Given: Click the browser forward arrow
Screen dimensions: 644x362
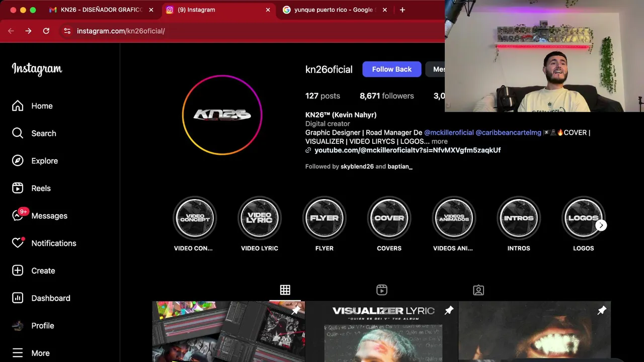Looking at the screenshot, I should click(28, 31).
